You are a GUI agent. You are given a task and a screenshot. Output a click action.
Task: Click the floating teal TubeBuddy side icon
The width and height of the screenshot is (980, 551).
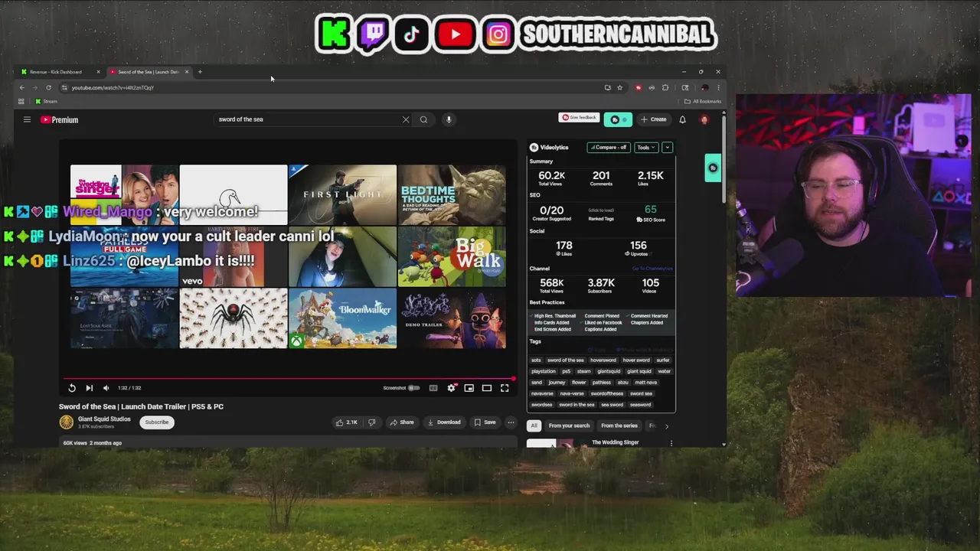(713, 168)
